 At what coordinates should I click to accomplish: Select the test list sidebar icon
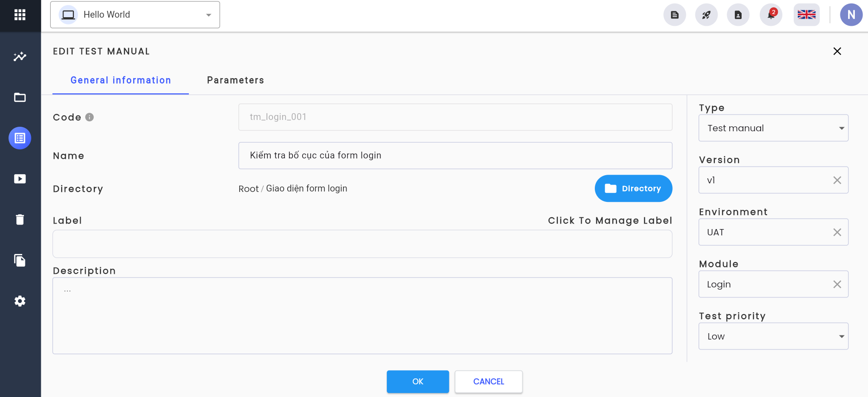click(20, 138)
